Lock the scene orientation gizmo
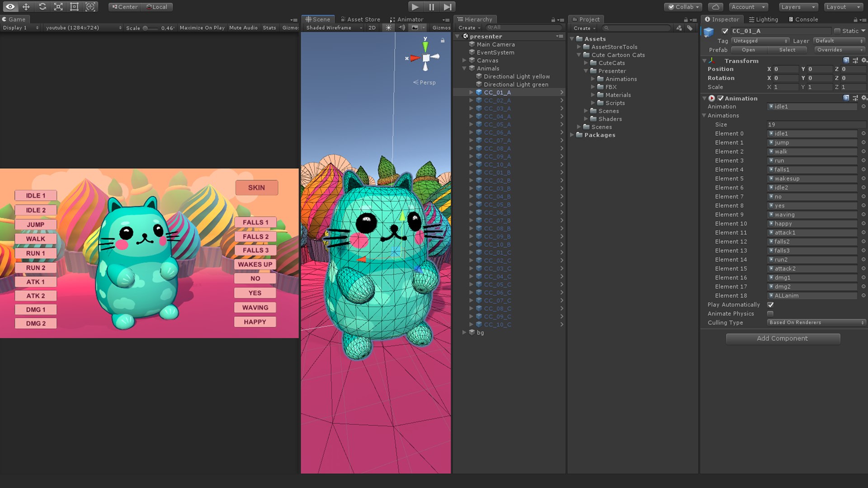Viewport: 868px width, 488px height. click(x=443, y=40)
